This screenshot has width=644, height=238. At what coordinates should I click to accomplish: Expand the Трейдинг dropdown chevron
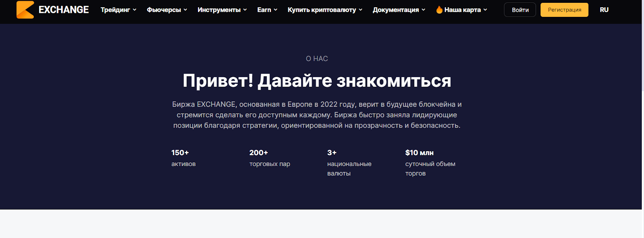[134, 10]
